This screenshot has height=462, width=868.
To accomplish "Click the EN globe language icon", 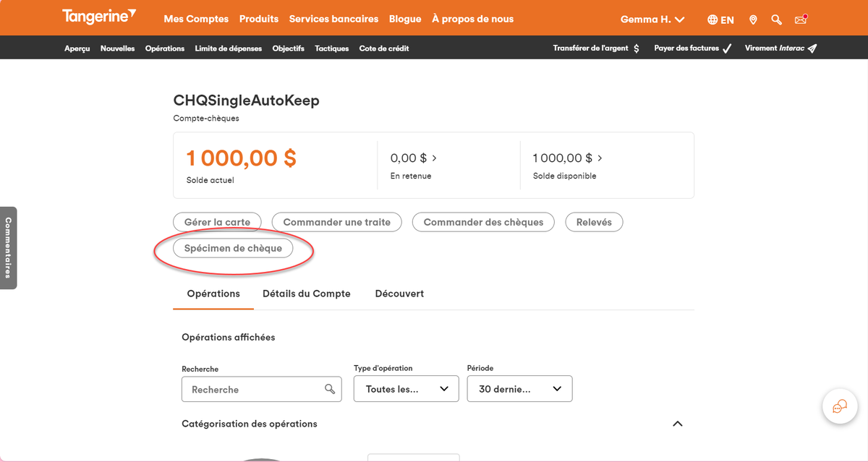I will pyautogui.click(x=720, y=20).
